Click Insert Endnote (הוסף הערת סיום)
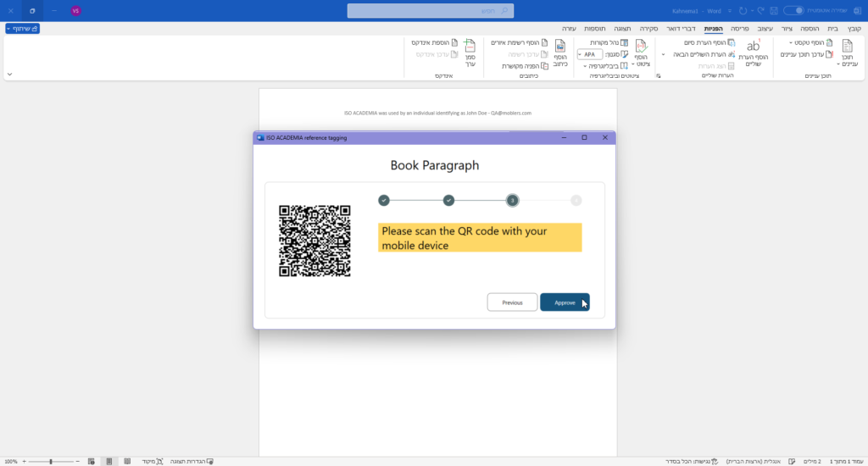868x466 pixels. pyautogui.click(x=709, y=42)
